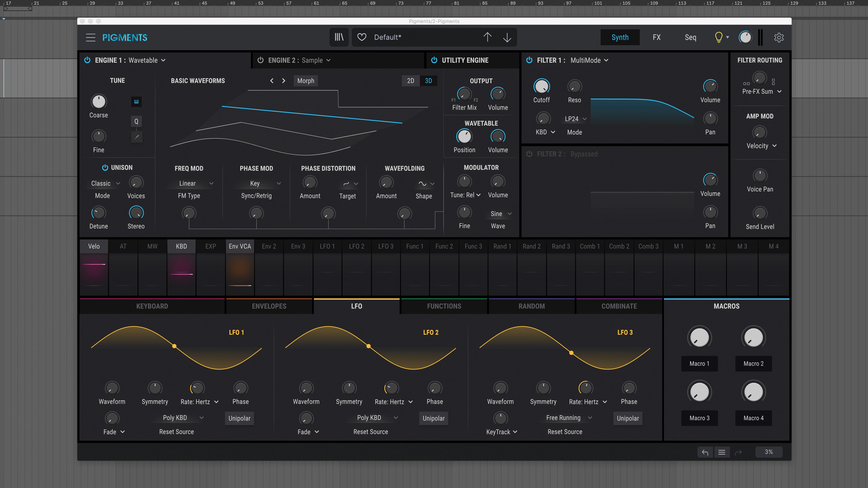868x488 pixels.
Task: Open the hamburger main menu
Action: (90, 37)
